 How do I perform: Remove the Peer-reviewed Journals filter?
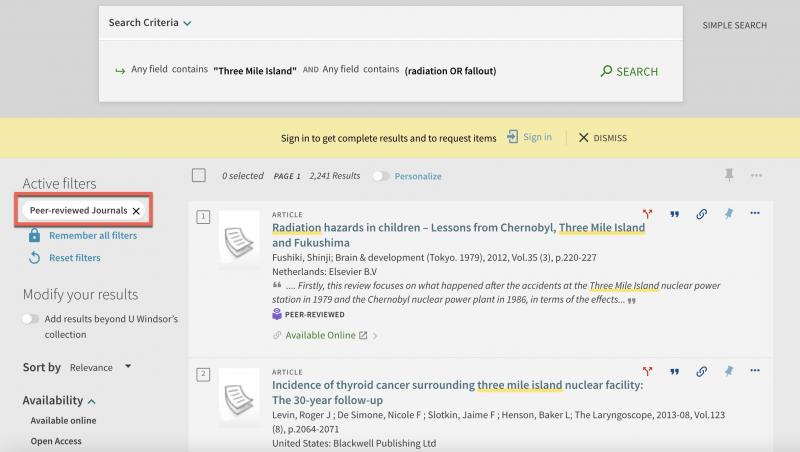point(136,211)
